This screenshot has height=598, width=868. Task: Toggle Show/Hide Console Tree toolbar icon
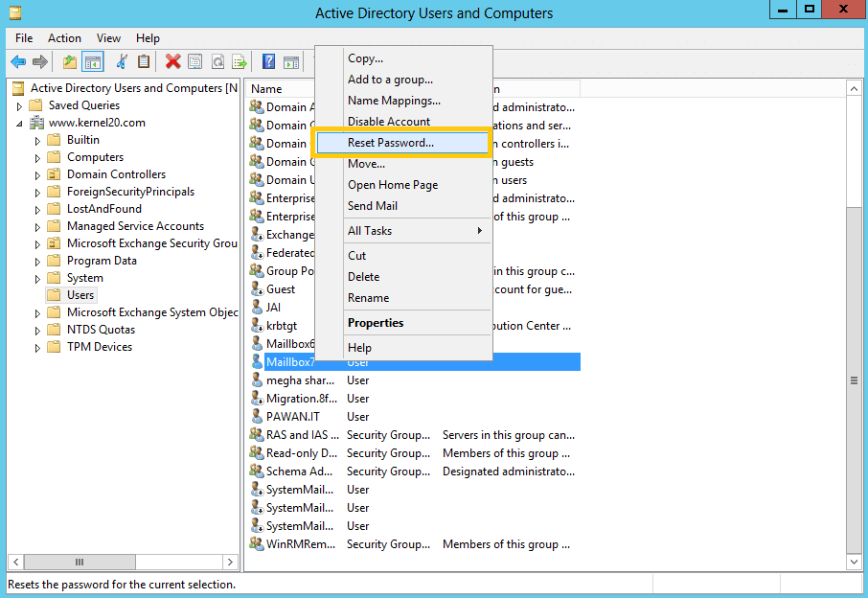tap(92, 61)
